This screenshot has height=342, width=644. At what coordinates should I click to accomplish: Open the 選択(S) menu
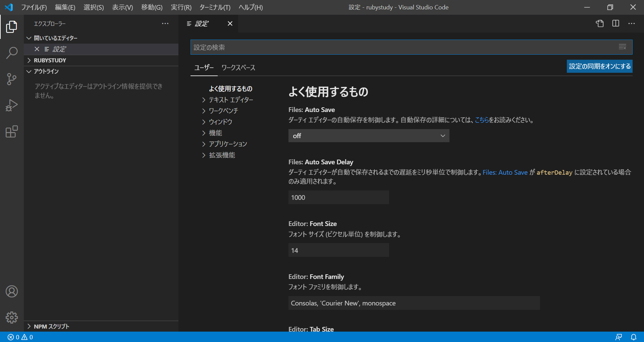[94, 7]
